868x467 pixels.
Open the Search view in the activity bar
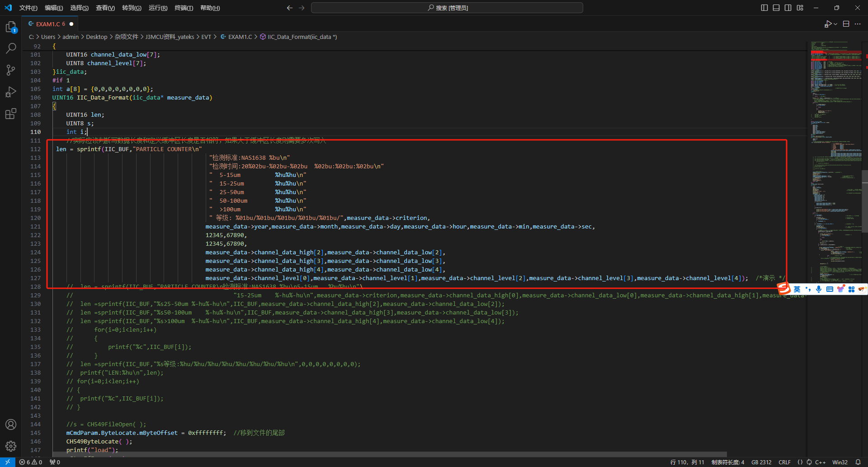point(11,48)
